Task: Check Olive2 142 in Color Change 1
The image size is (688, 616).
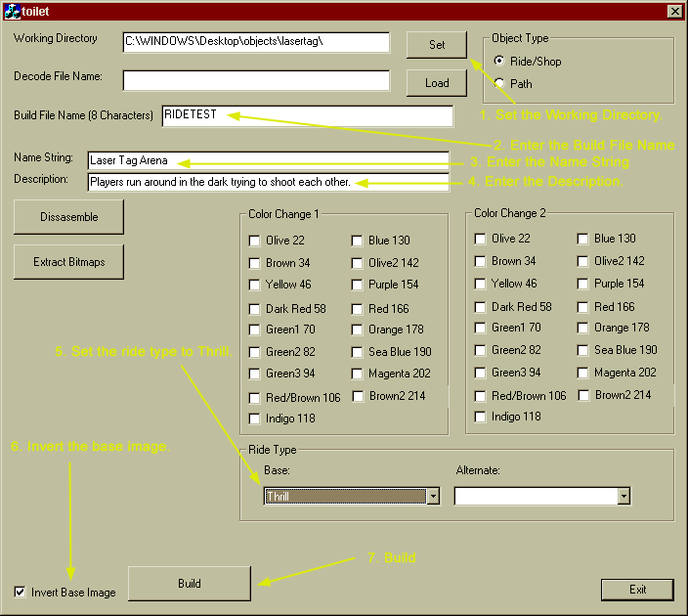Action: click(357, 263)
